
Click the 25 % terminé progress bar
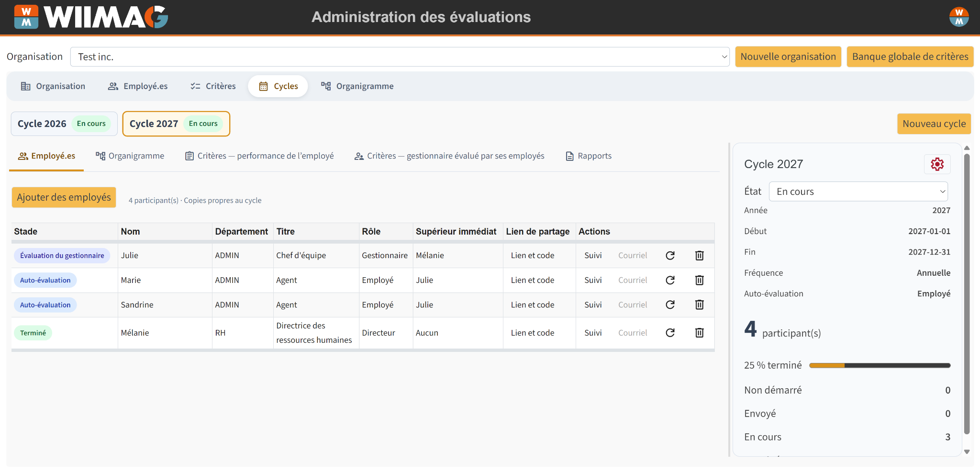click(x=880, y=365)
